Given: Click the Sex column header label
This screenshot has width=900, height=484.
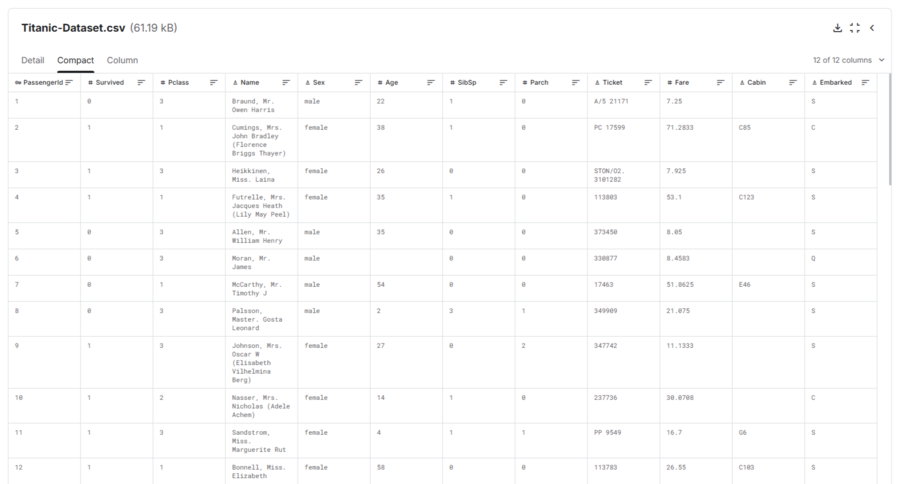Looking at the screenshot, I should coord(319,83).
